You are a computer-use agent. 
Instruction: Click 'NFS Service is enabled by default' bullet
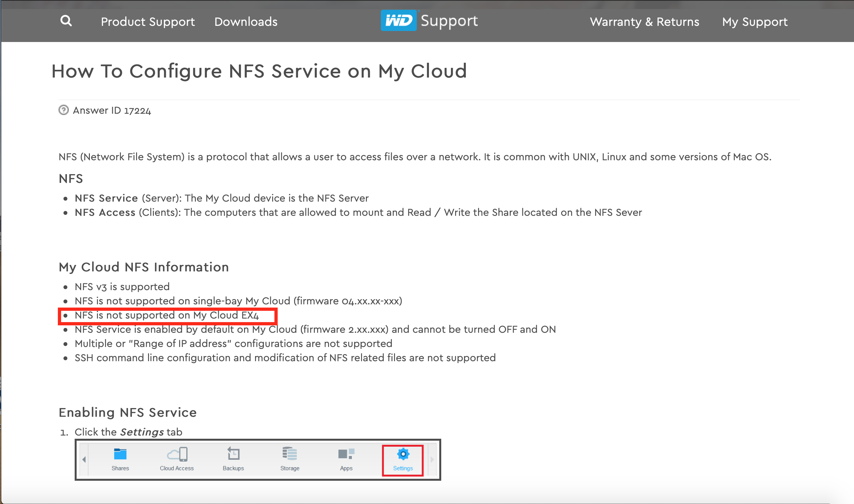(315, 330)
